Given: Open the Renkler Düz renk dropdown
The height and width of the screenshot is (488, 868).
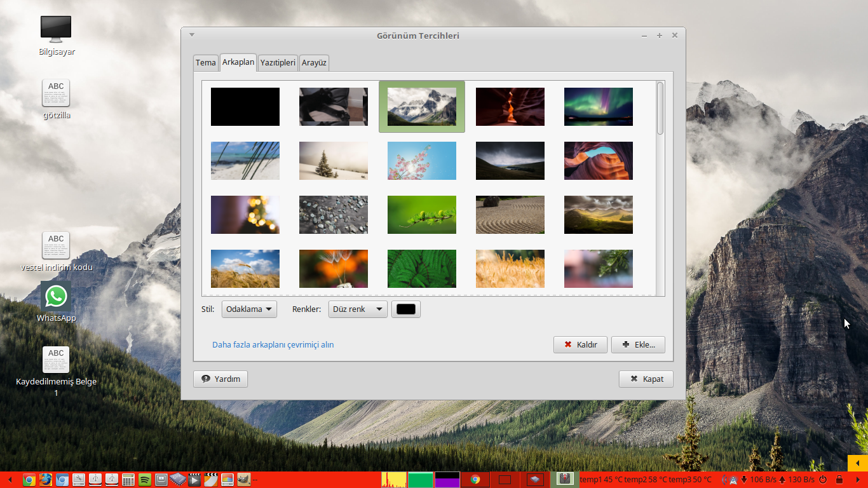Looking at the screenshot, I should (x=358, y=309).
